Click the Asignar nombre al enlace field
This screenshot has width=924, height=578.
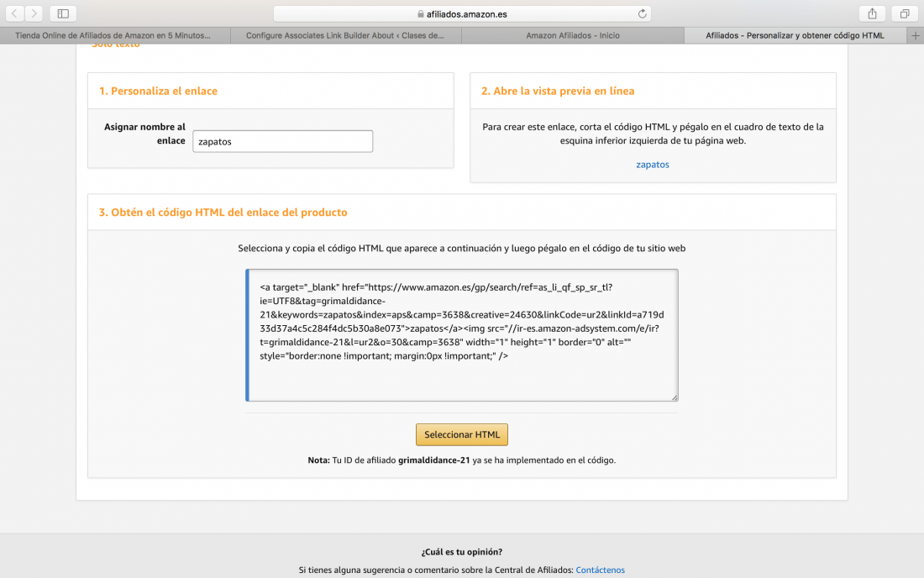(283, 141)
